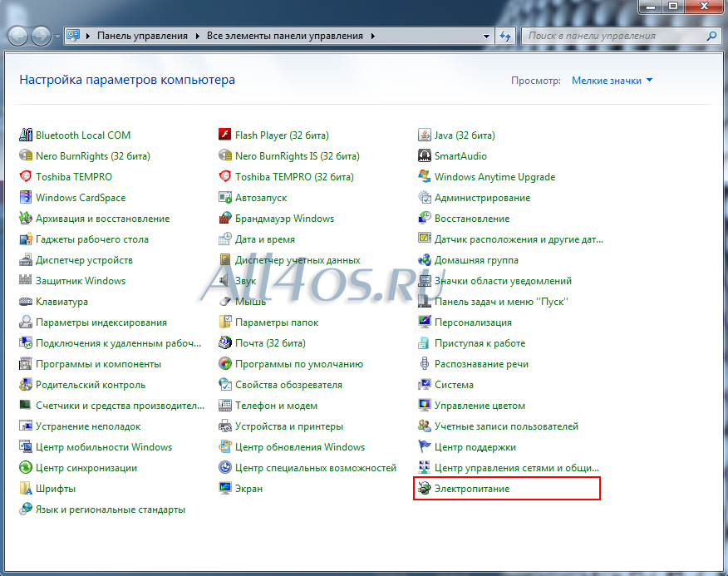728x576 pixels.
Task: Open Почта (32 бита) link
Action: [x=270, y=343]
